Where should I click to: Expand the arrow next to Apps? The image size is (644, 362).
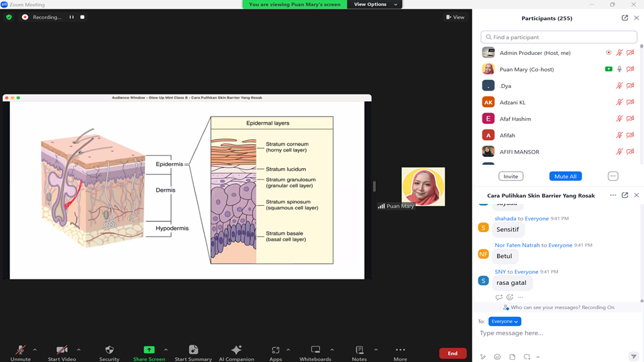288,350
